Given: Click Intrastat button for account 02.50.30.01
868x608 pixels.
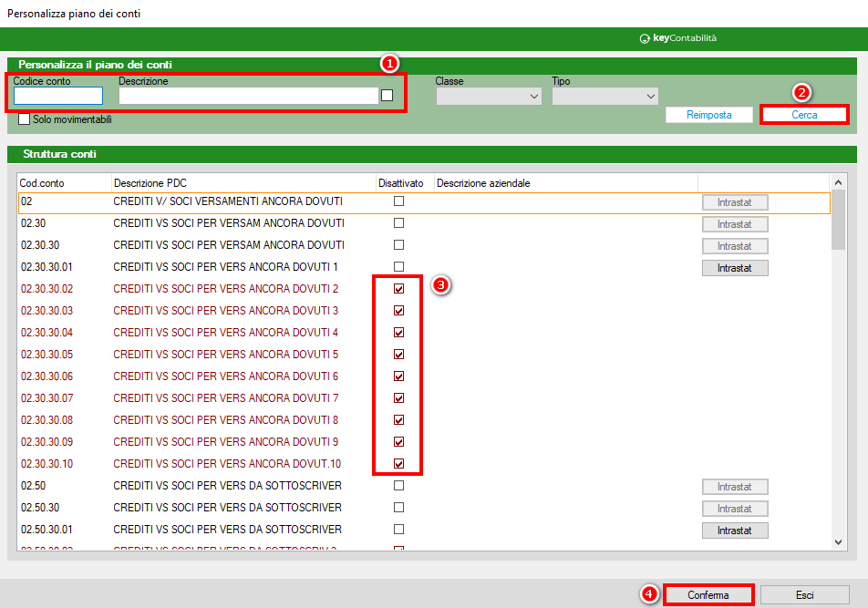Looking at the screenshot, I should (x=734, y=531).
